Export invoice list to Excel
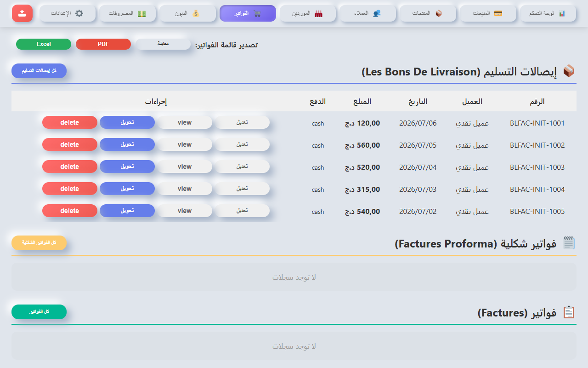The image size is (588, 368). (x=44, y=44)
